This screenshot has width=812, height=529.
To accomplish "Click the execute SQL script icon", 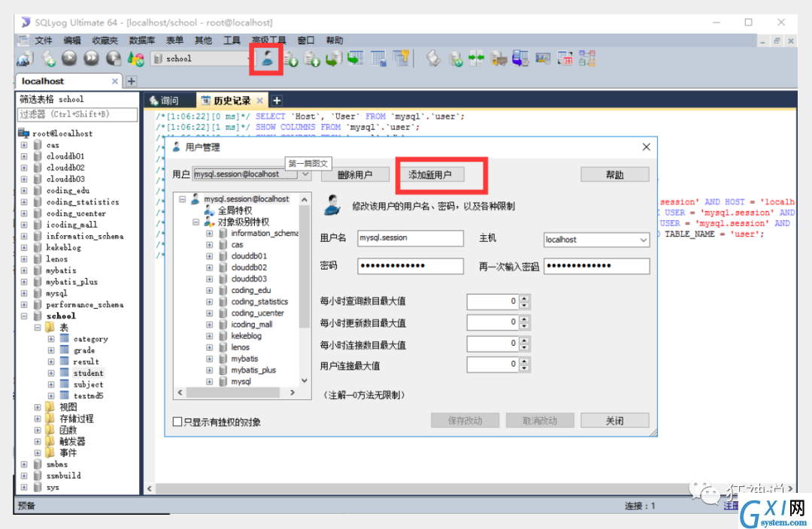I will pos(334,59).
